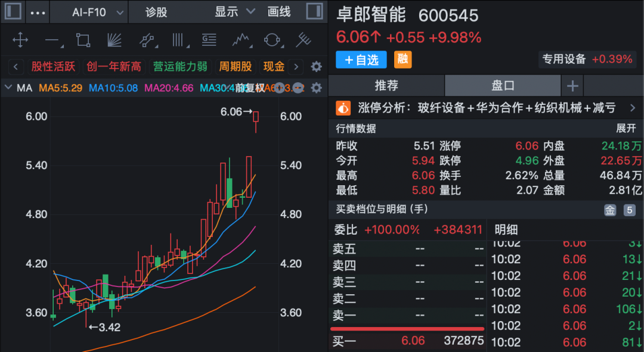Viewport: 644px width, 352px height.
Task: Click the 股性活跃 tag
Action: [x=54, y=67]
